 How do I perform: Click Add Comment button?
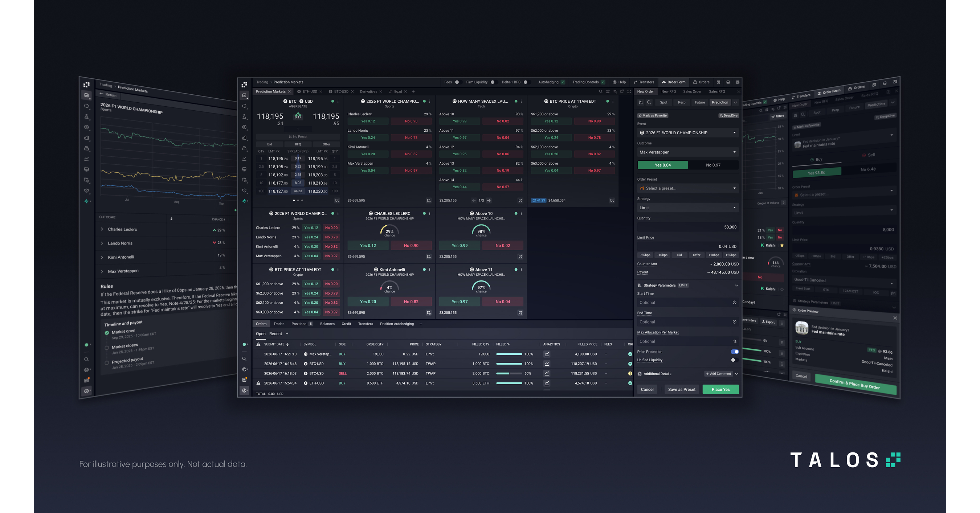pyautogui.click(x=719, y=374)
